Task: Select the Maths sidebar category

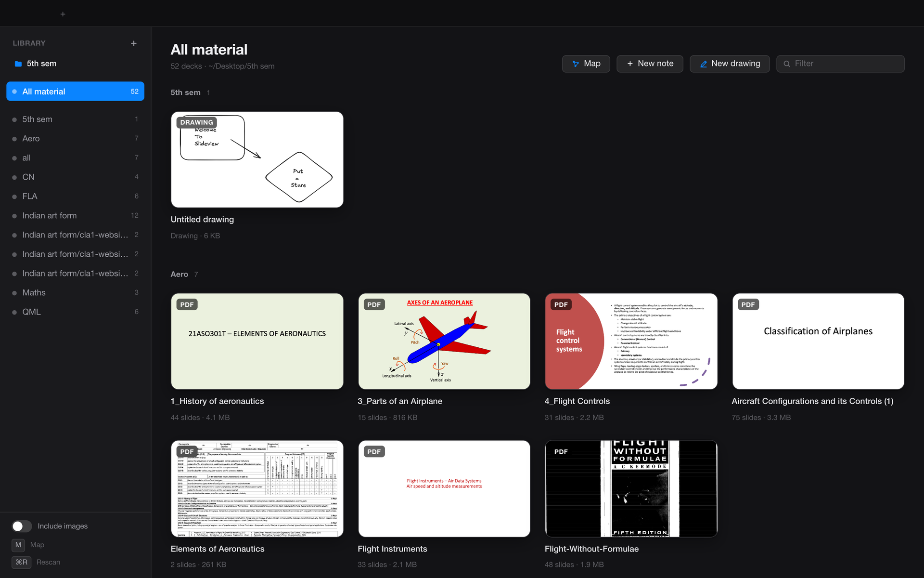Action: (x=75, y=292)
